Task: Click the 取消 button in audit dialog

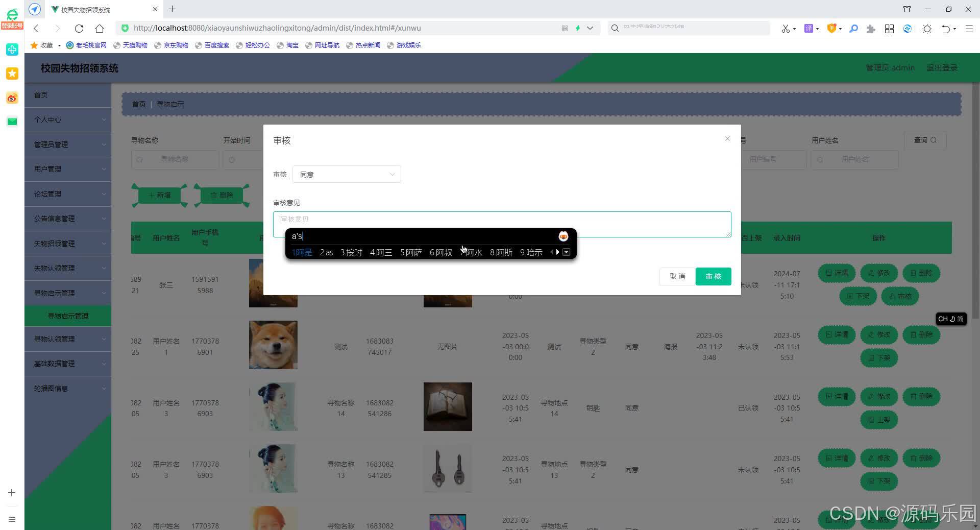Action: tap(676, 276)
